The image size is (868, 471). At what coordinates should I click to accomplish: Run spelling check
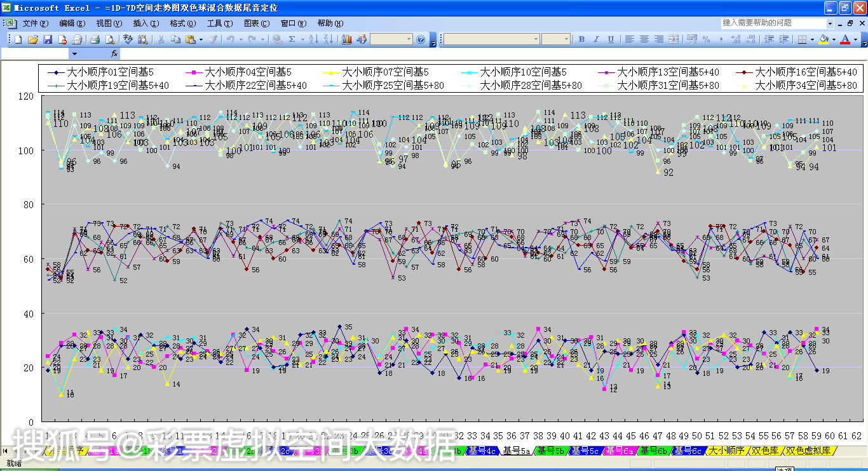point(128,39)
